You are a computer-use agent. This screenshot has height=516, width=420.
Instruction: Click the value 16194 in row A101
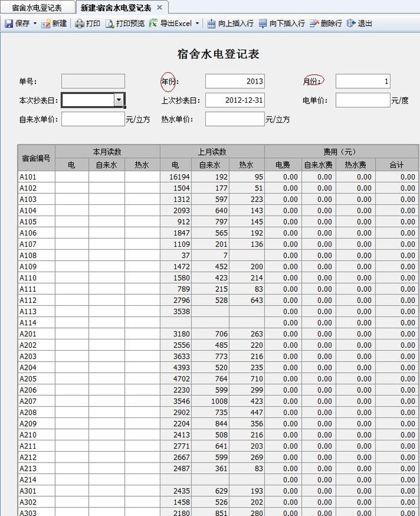[x=179, y=177]
